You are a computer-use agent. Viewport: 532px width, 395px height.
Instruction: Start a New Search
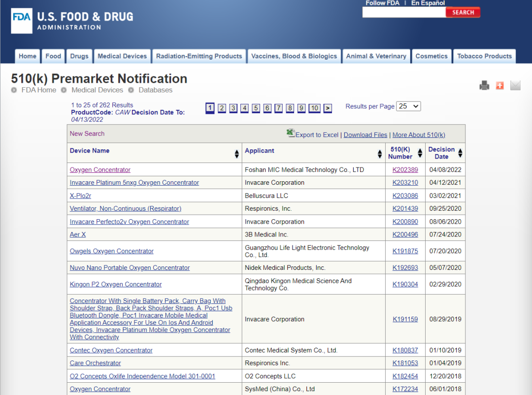87,133
